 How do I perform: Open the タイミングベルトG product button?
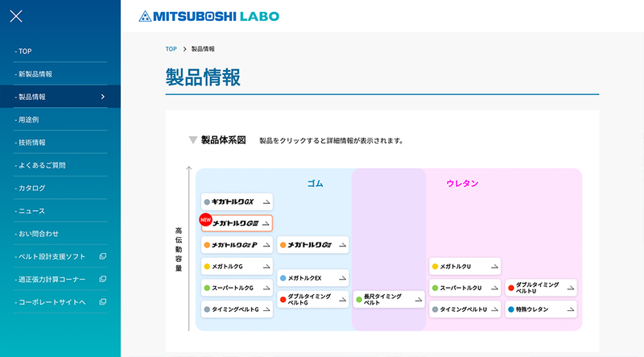(237, 309)
